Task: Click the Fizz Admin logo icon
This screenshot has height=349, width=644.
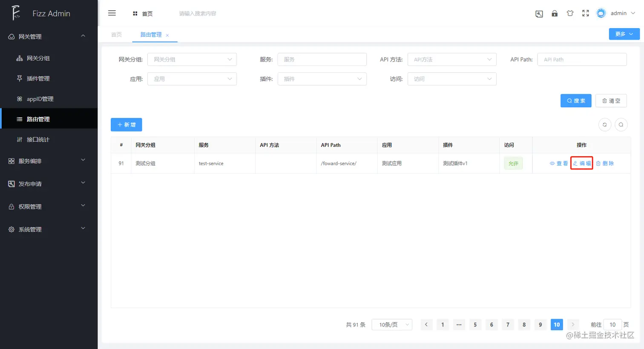Action: click(16, 13)
